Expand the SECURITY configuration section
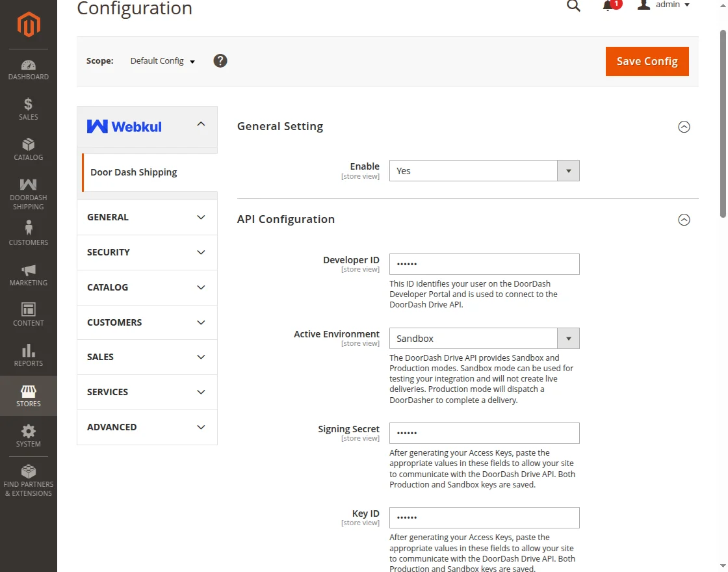This screenshot has width=728, height=572. pyautogui.click(x=147, y=252)
